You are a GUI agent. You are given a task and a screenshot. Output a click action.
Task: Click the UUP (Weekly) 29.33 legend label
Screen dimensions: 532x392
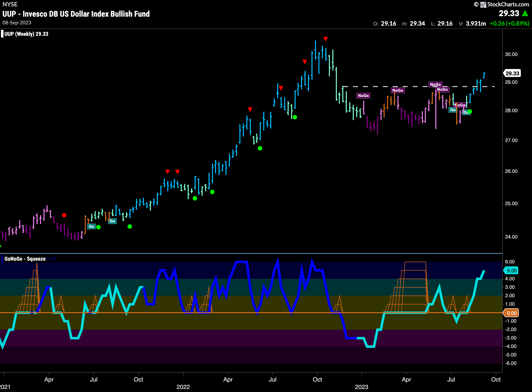[26, 34]
